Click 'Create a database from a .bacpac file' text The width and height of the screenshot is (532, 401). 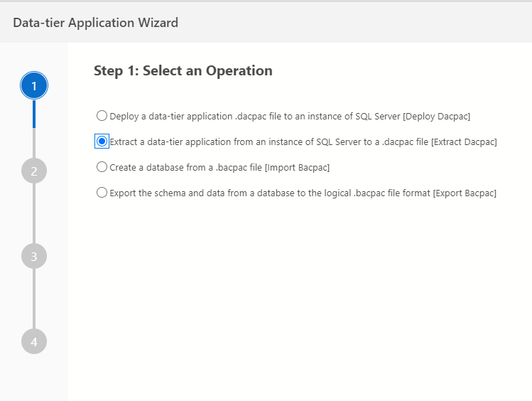click(x=219, y=168)
